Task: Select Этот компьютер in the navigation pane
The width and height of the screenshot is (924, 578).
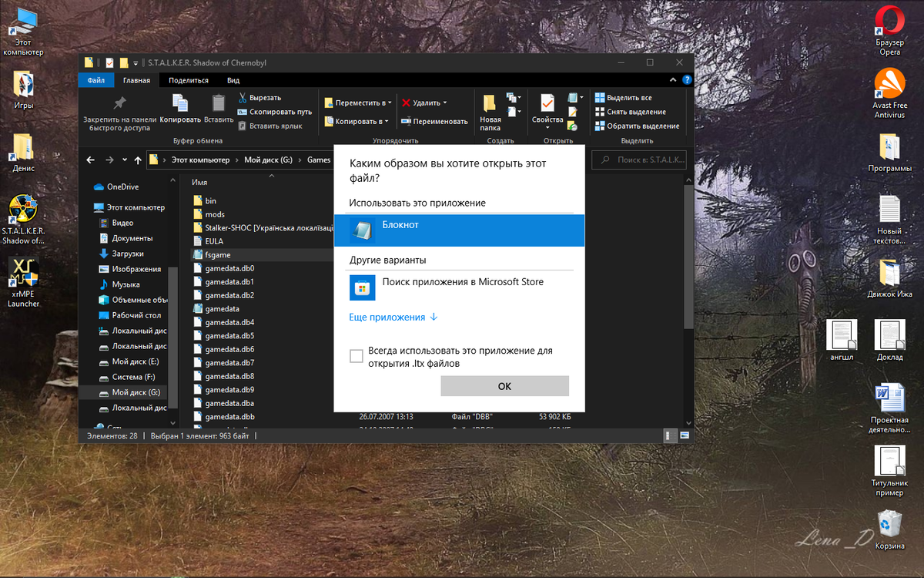Action: [x=129, y=207]
